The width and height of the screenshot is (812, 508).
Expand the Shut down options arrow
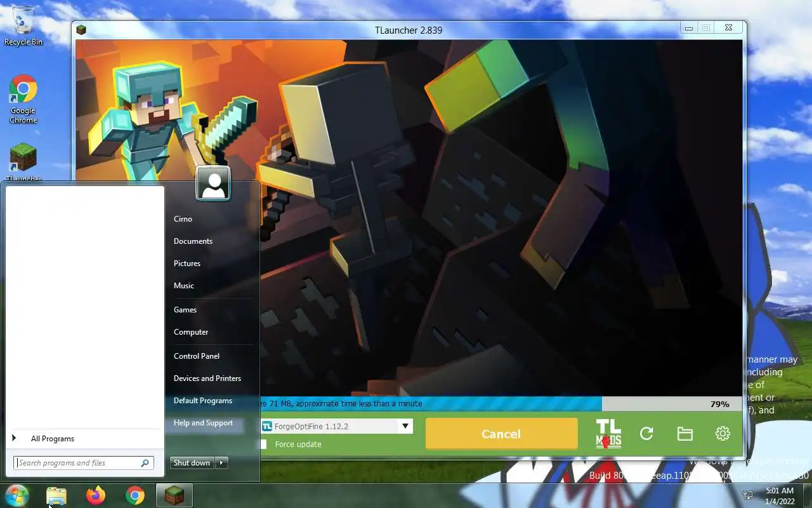pyautogui.click(x=222, y=463)
